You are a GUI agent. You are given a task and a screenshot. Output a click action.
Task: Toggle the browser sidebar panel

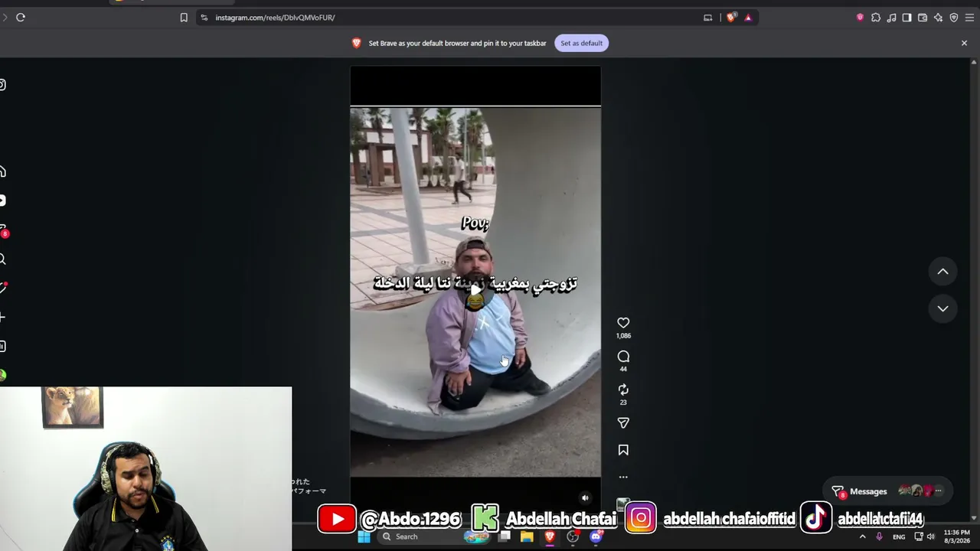click(906, 18)
